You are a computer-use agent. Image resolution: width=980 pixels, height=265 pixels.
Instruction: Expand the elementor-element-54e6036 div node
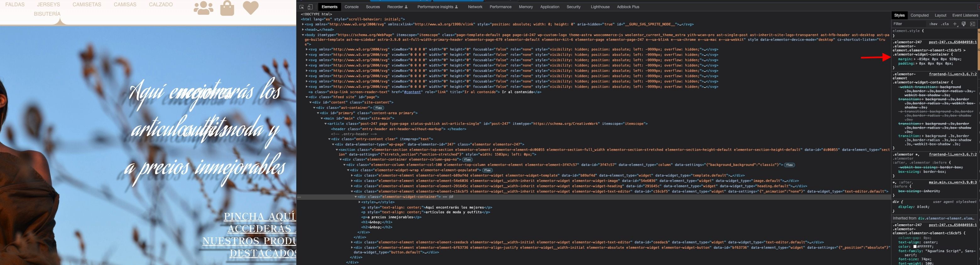pyautogui.click(x=352, y=181)
